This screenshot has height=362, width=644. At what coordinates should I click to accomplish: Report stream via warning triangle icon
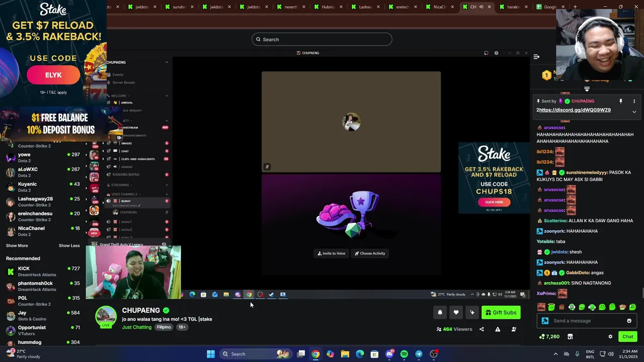click(498, 329)
